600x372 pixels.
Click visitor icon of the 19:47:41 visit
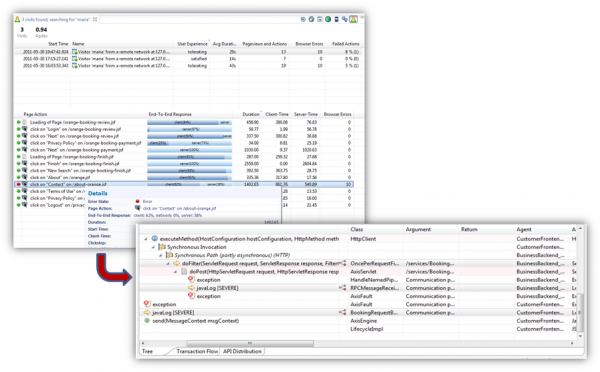coord(75,52)
